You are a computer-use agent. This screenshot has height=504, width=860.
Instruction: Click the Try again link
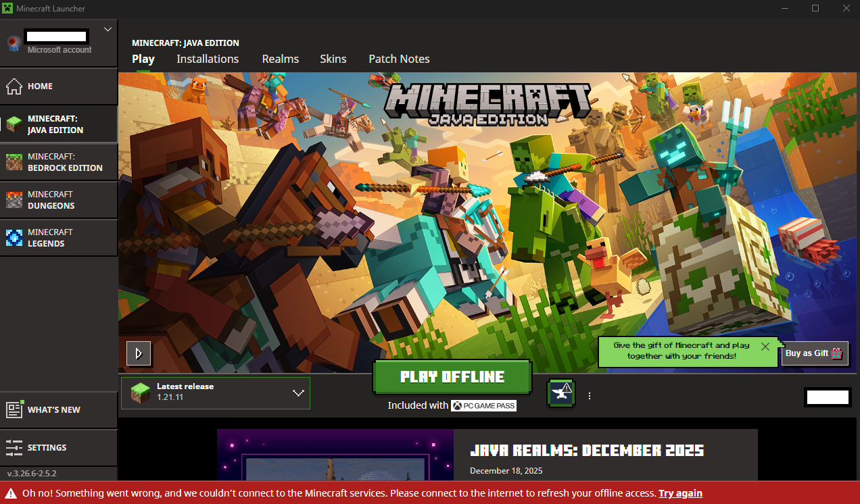click(x=680, y=493)
